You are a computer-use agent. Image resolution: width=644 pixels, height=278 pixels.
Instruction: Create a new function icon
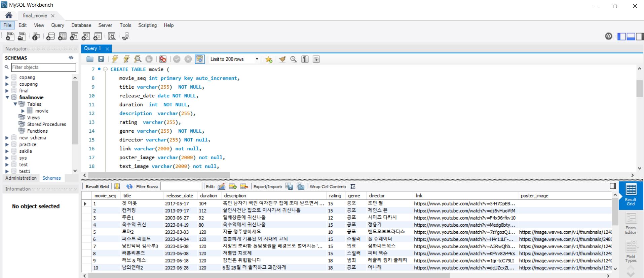(98, 36)
